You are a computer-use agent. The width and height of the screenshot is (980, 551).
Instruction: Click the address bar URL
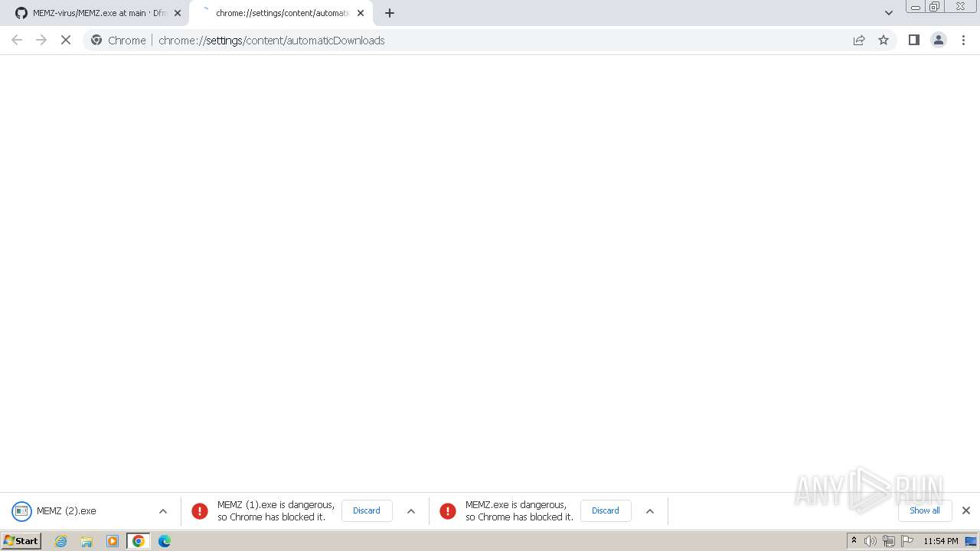coord(271,40)
